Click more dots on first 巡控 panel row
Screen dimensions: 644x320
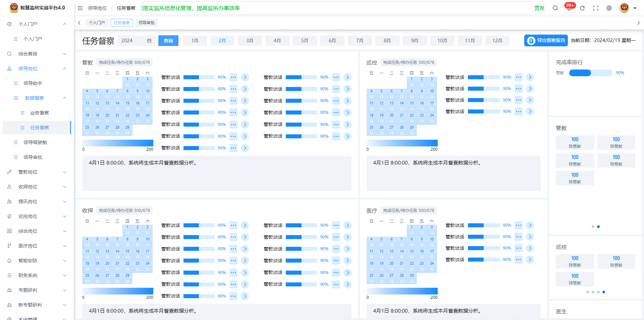pos(519,77)
